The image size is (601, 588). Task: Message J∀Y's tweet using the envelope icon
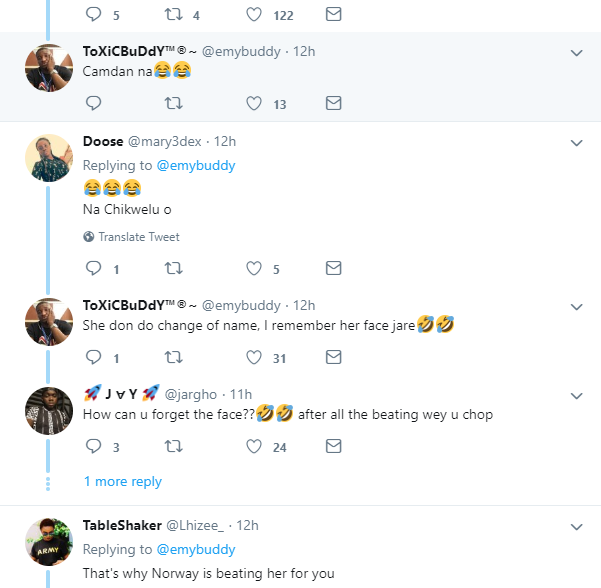[334, 446]
